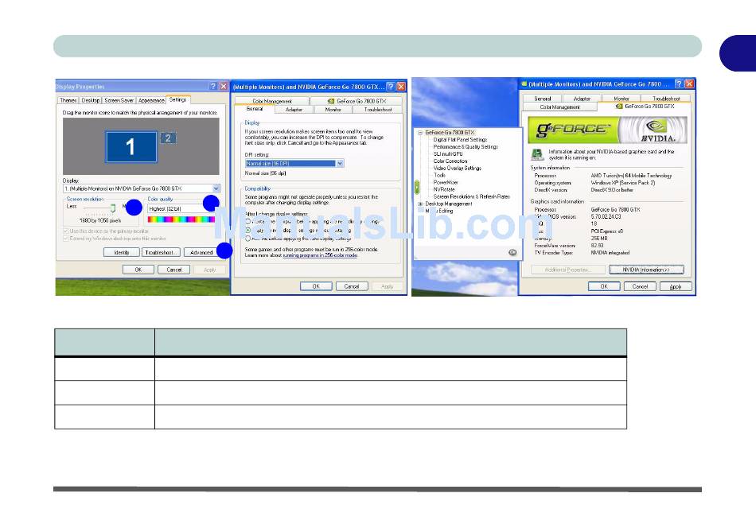The width and height of the screenshot is (756, 532).
Task: Click Cancel in the DPI setting dialog
Action: pos(352,286)
